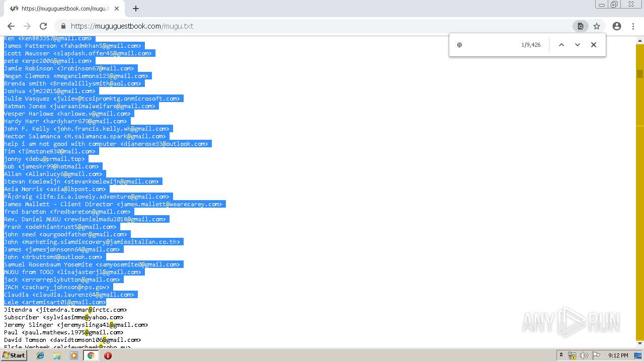Click the John F. Kelly line
Screen dimensions: 644x362
(x=87, y=129)
